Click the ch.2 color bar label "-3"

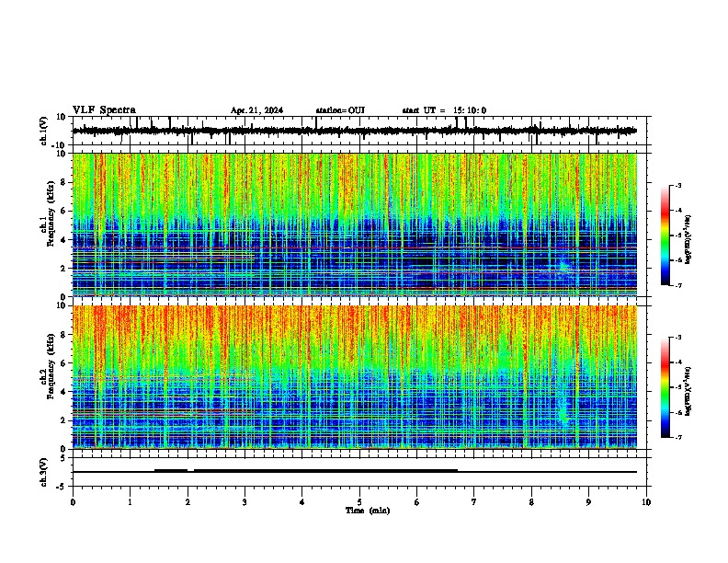[x=678, y=338]
